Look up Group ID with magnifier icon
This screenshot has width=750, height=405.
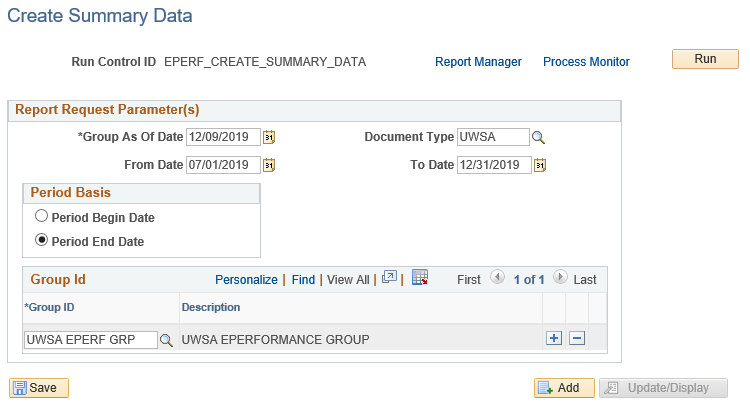166,340
